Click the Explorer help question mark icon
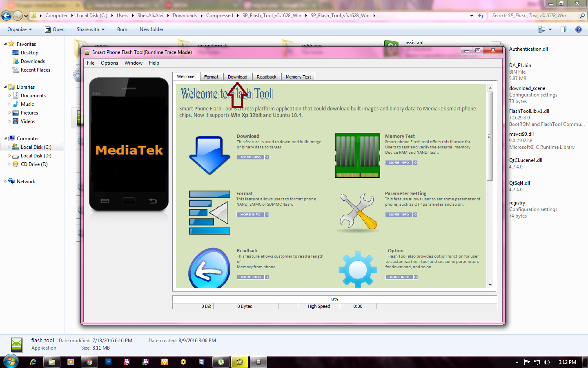The image size is (588, 368). click(x=579, y=29)
